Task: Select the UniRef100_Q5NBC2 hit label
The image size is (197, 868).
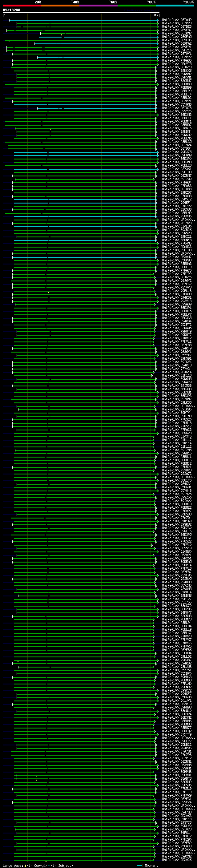Action: pos(177,745)
